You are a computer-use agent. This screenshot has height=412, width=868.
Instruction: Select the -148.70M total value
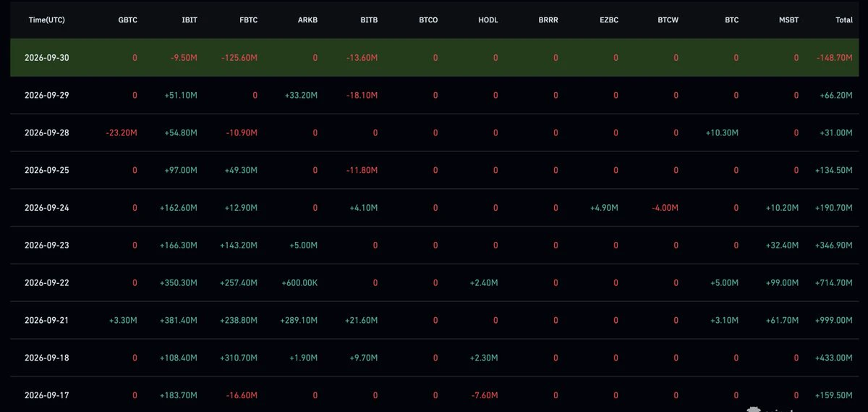click(835, 57)
